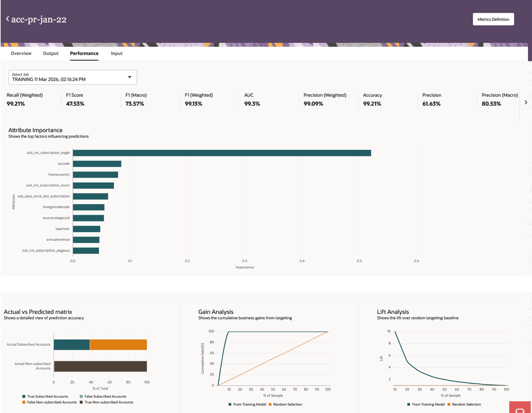Viewport: 532px width, 413px height.
Task: Click the AUC metric value 99.3%
Action: point(252,104)
